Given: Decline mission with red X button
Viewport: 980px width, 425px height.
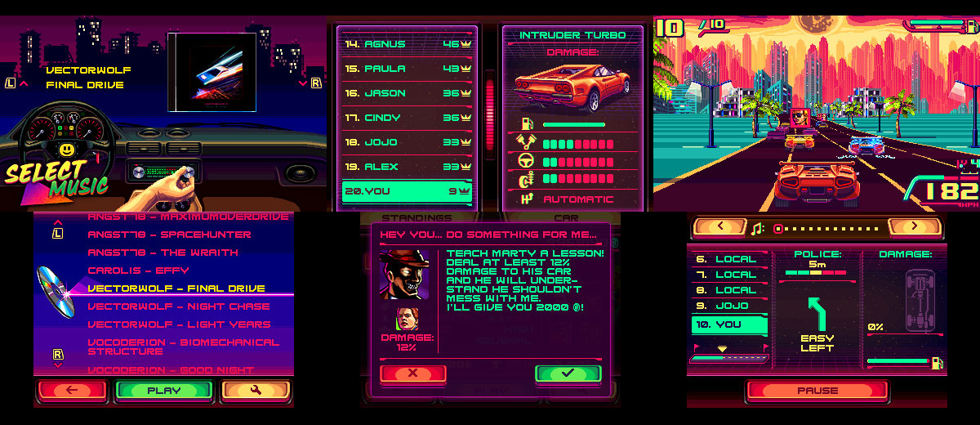Looking at the screenshot, I should 413,374.
